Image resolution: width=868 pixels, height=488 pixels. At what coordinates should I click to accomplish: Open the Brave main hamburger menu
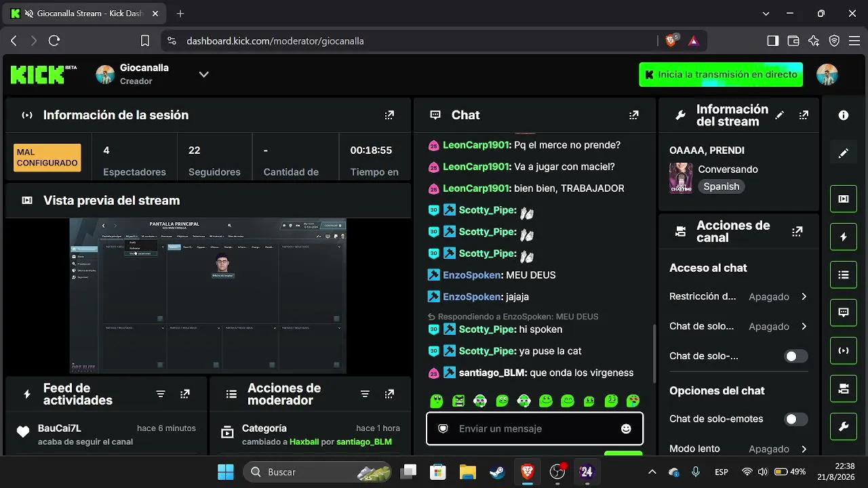tap(854, 41)
